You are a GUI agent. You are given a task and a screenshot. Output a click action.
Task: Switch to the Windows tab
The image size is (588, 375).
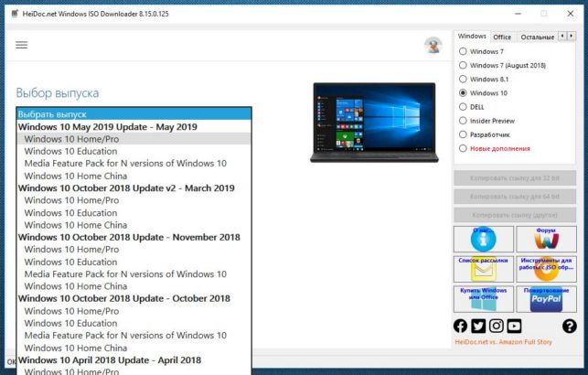pos(472,36)
